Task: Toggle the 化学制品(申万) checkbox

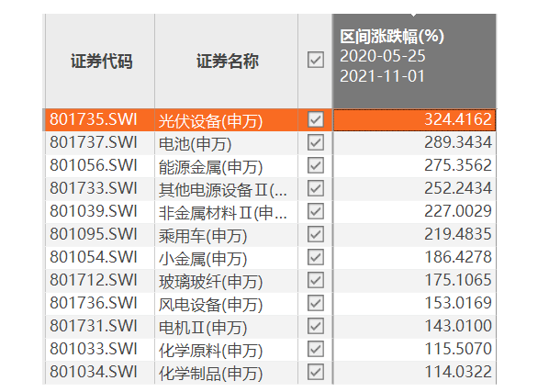Action: point(316,372)
